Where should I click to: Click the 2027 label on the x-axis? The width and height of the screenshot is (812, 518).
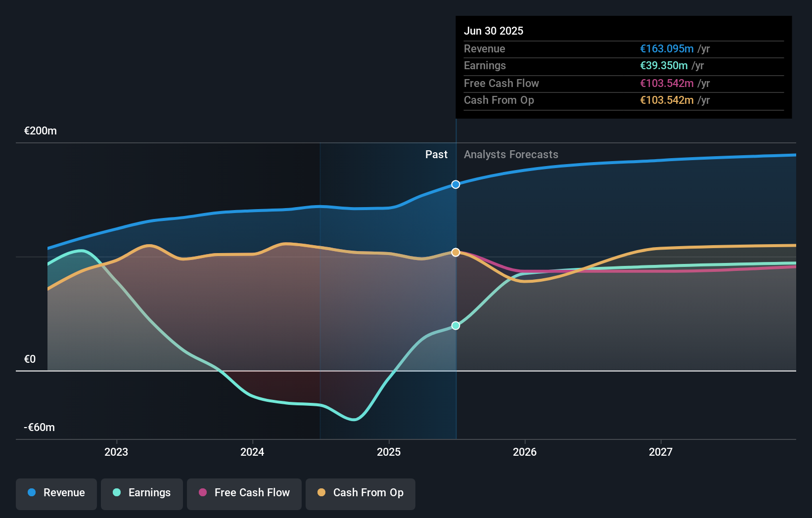pyautogui.click(x=661, y=451)
